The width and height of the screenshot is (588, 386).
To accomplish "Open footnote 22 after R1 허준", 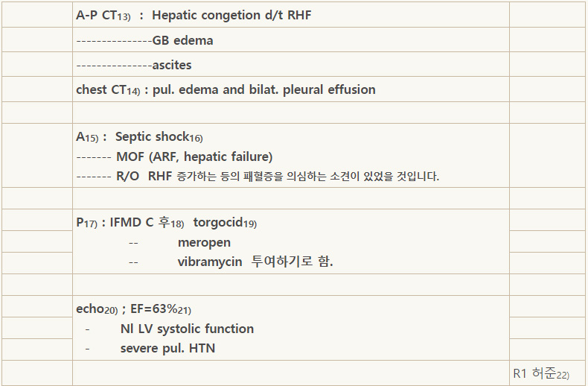I will [563, 375].
